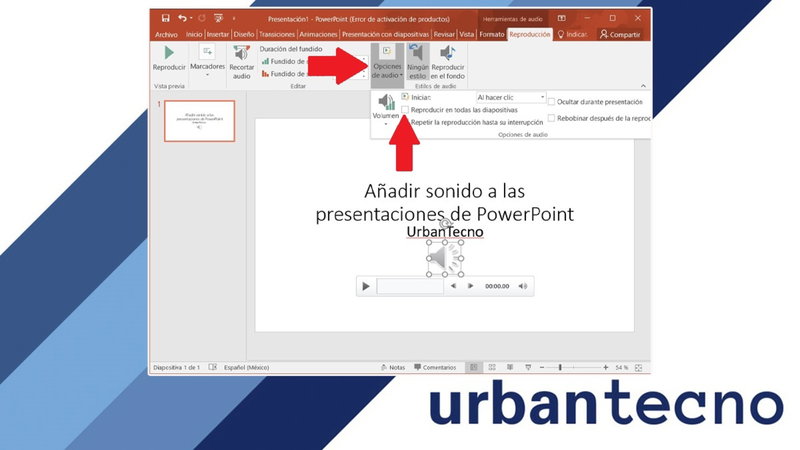Image resolution: width=800 pixels, height=450 pixels.
Task: Open Presentación con diapositivas tab
Action: (x=385, y=35)
